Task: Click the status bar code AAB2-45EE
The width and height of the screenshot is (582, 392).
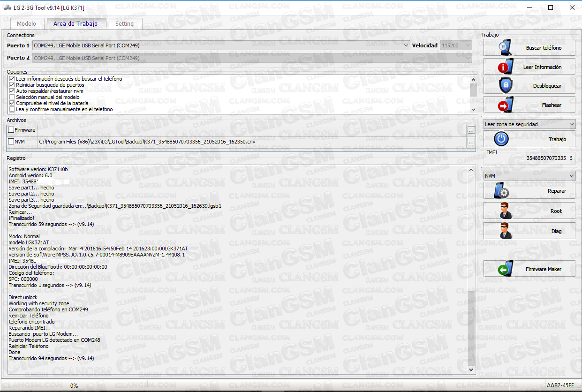Action: [560, 385]
